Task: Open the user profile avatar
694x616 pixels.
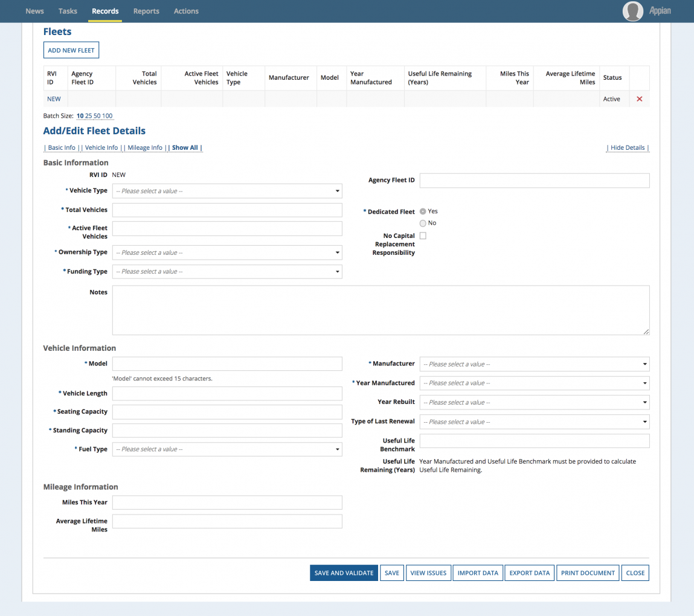Action: pyautogui.click(x=632, y=11)
